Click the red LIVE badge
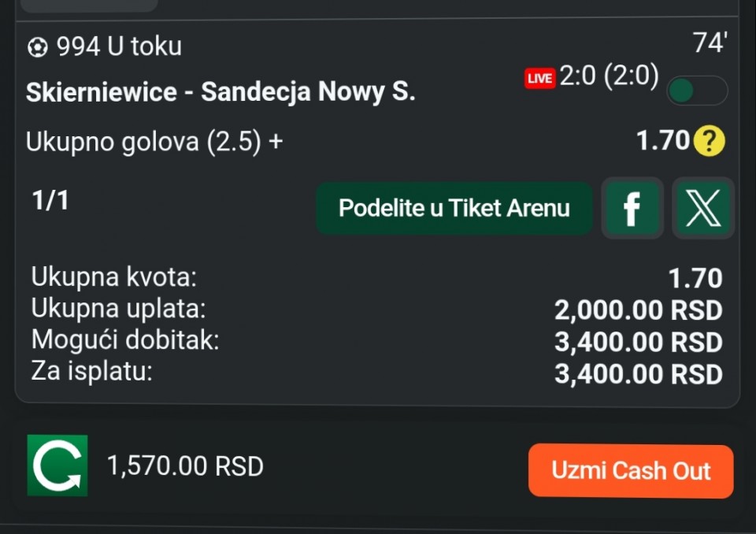 pyautogui.click(x=540, y=78)
